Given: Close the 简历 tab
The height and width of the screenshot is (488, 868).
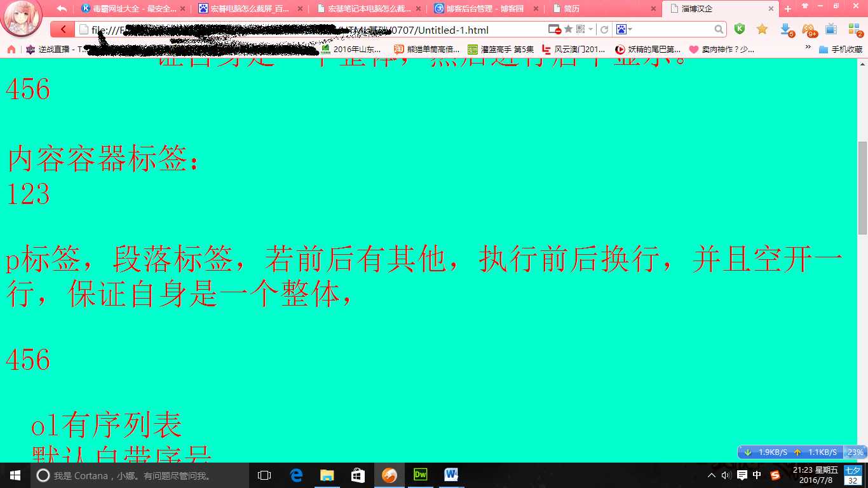Looking at the screenshot, I should [653, 9].
